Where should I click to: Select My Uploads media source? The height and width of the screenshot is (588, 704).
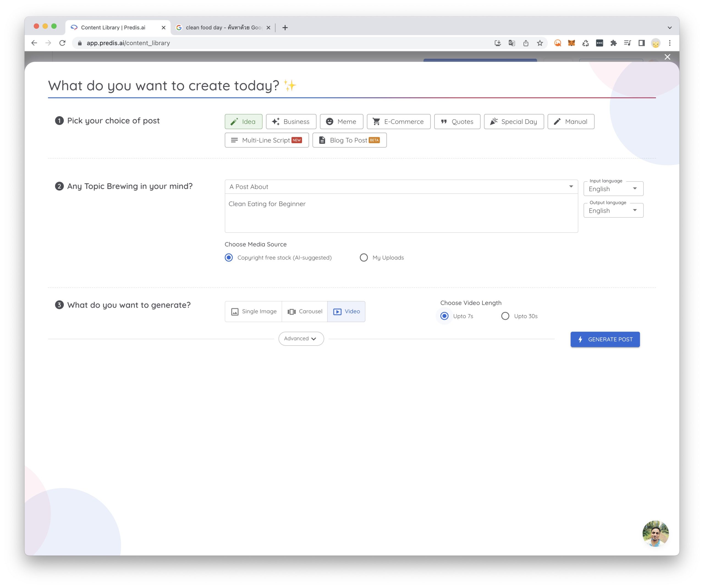click(364, 258)
